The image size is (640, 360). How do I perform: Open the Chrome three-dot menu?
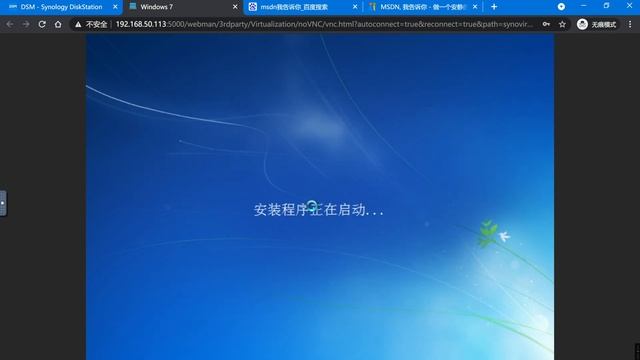630,24
